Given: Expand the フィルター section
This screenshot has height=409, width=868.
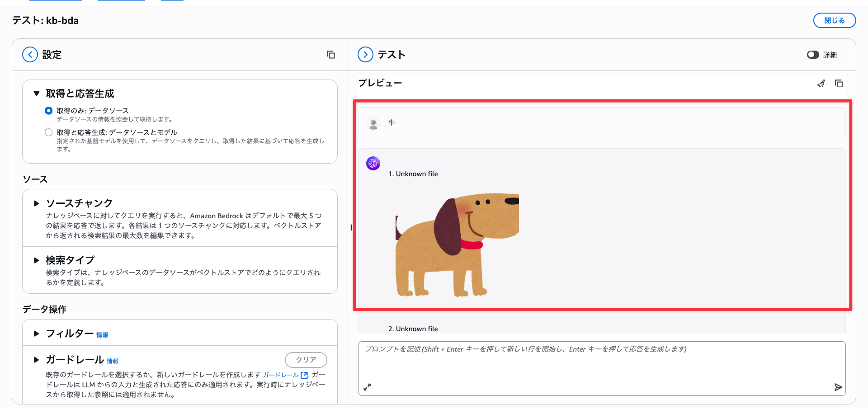Looking at the screenshot, I should click(x=37, y=334).
